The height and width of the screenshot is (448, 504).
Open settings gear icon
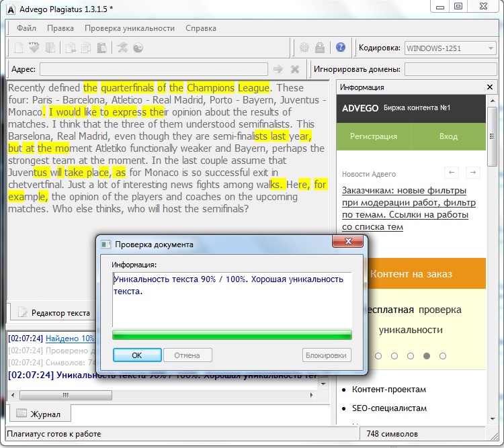[x=304, y=48]
